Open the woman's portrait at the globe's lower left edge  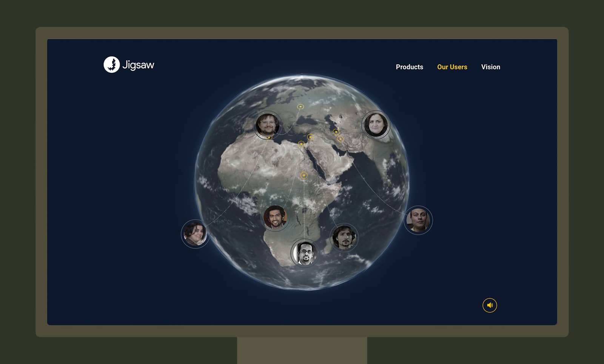[x=195, y=234]
